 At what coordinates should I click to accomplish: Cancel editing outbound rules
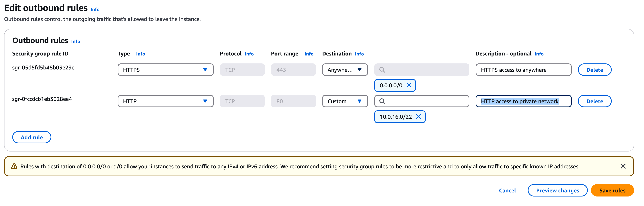507,190
